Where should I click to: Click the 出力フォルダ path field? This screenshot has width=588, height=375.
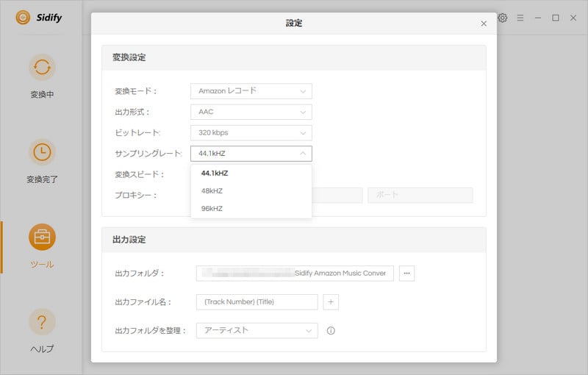(x=295, y=274)
